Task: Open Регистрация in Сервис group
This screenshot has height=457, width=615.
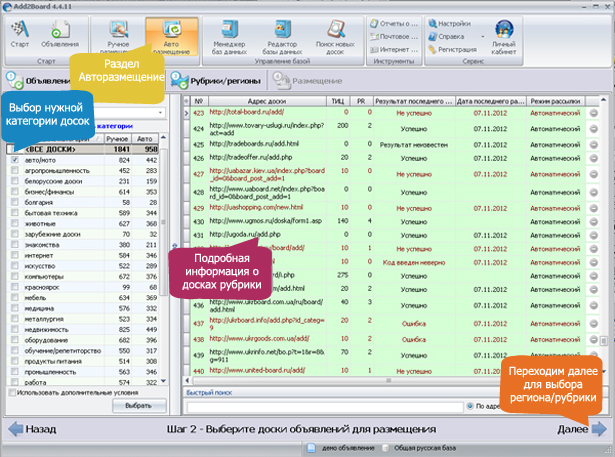Action: pyautogui.click(x=452, y=49)
